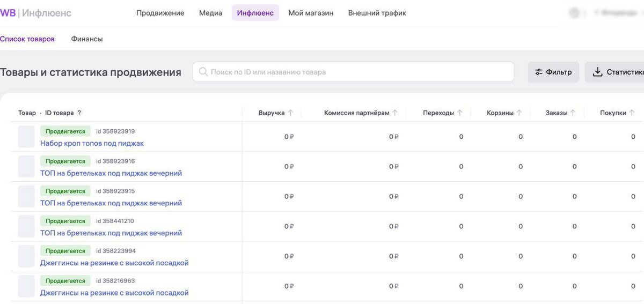Sort by Комиссия партнёрам arrow icon
Screen dimensions: 644x304
[395, 113]
